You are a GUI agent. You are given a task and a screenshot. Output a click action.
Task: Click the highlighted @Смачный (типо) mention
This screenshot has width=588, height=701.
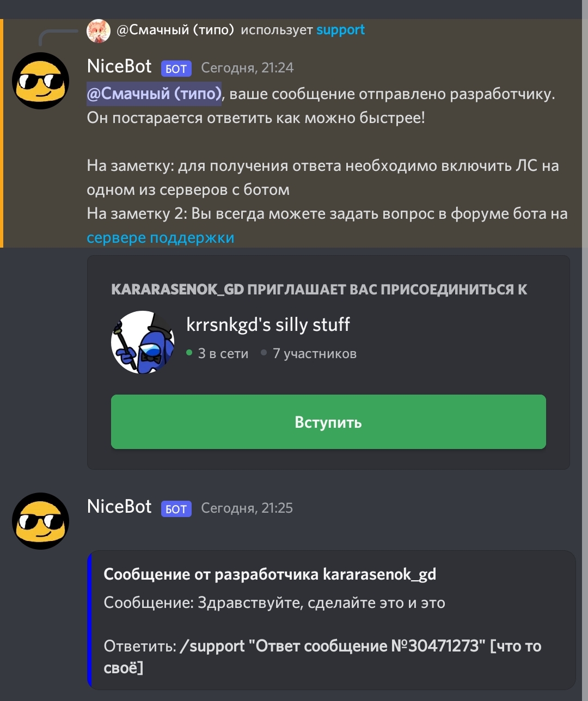click(x=154, y=94)
